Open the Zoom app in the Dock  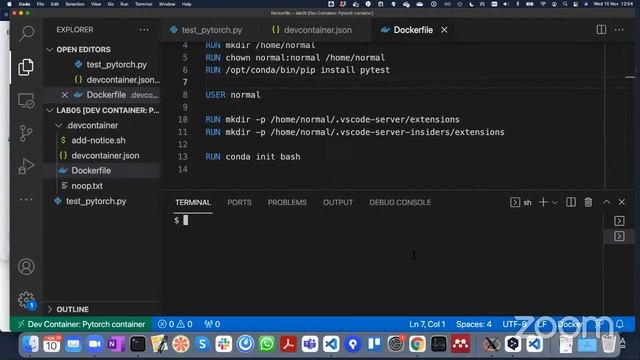pos(95,344)
